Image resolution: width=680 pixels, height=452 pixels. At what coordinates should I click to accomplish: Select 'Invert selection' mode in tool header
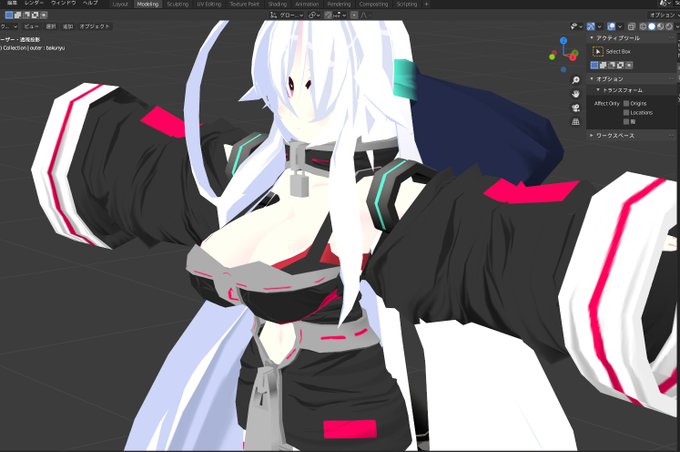pyautogui.click(x=35, y=15)
